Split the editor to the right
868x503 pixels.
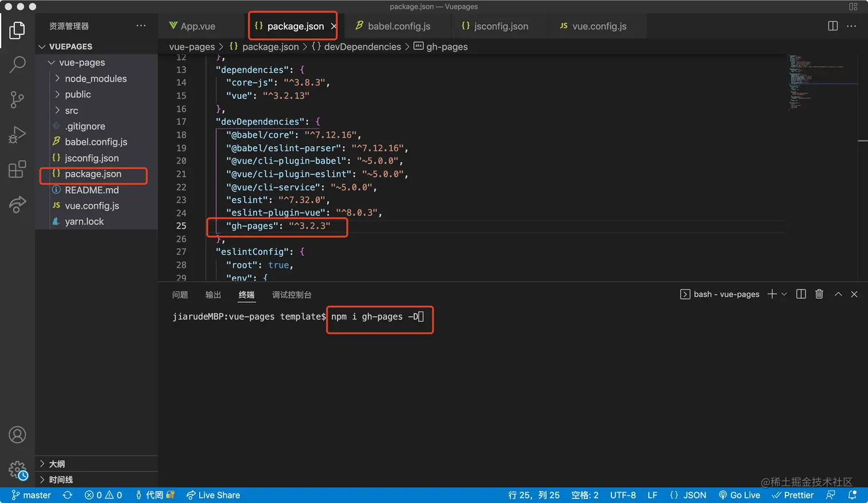832,26
